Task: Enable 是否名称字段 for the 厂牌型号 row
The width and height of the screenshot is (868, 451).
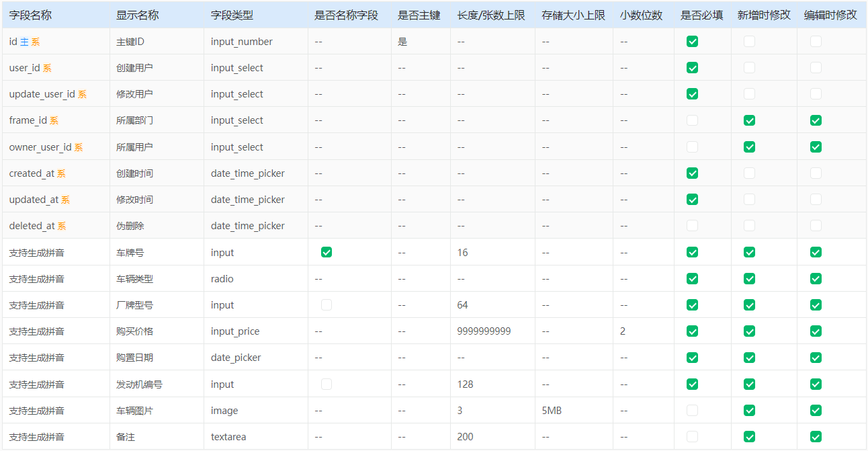Action: click(x=327, y=305)
